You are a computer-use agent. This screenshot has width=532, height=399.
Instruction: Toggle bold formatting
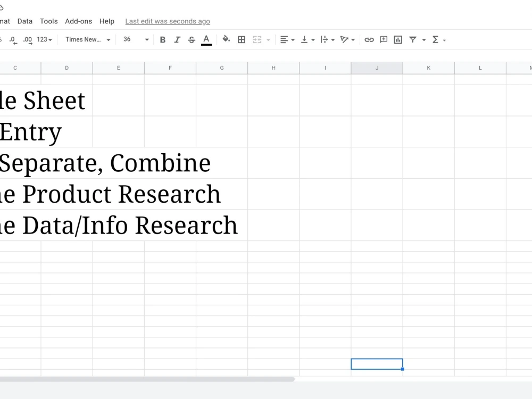click(162, 40)
